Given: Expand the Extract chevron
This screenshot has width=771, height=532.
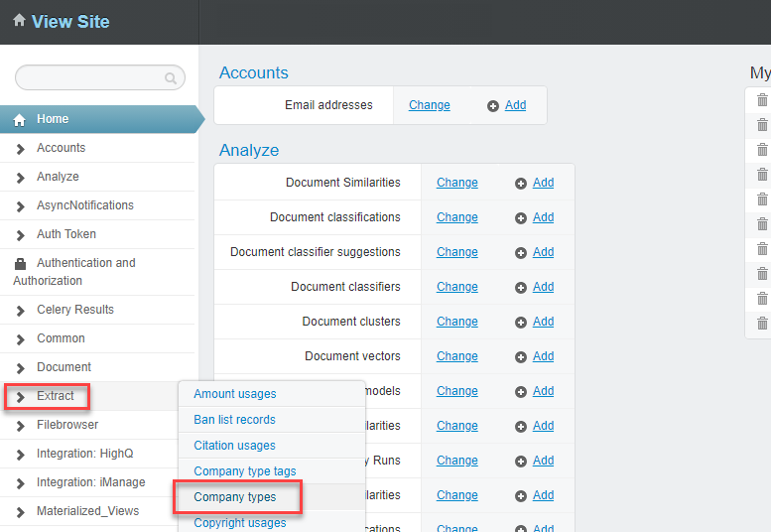Looking at the screenshot, I should click(x=20, y=397).
